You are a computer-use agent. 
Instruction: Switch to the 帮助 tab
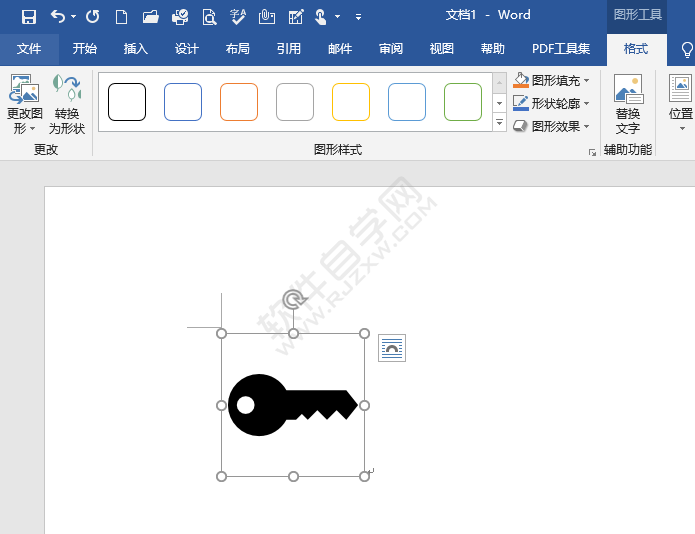[x=493, y=49]
